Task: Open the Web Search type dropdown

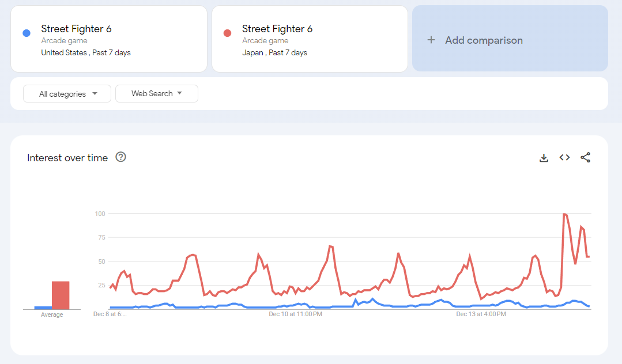Action: [x=157, y=93]
